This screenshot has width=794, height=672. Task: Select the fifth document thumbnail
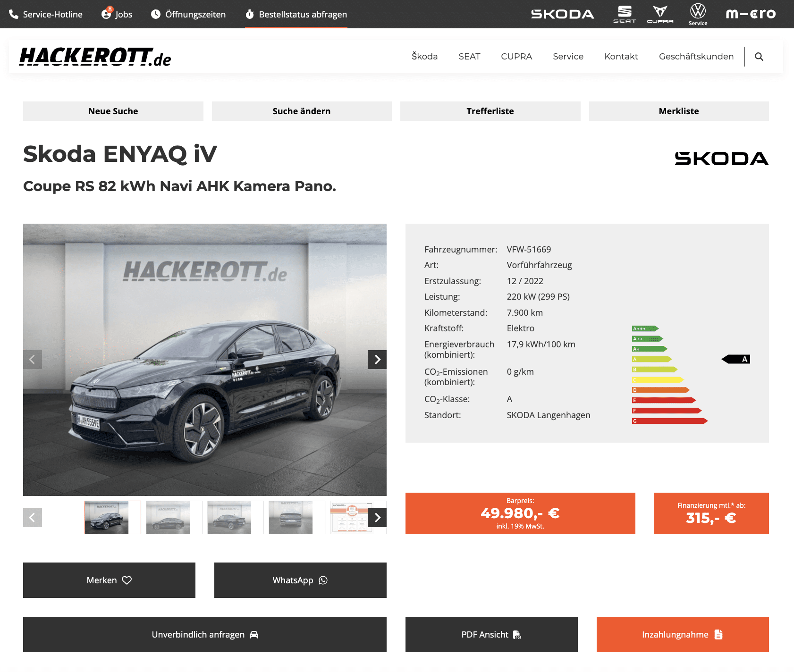click(349, 517)
